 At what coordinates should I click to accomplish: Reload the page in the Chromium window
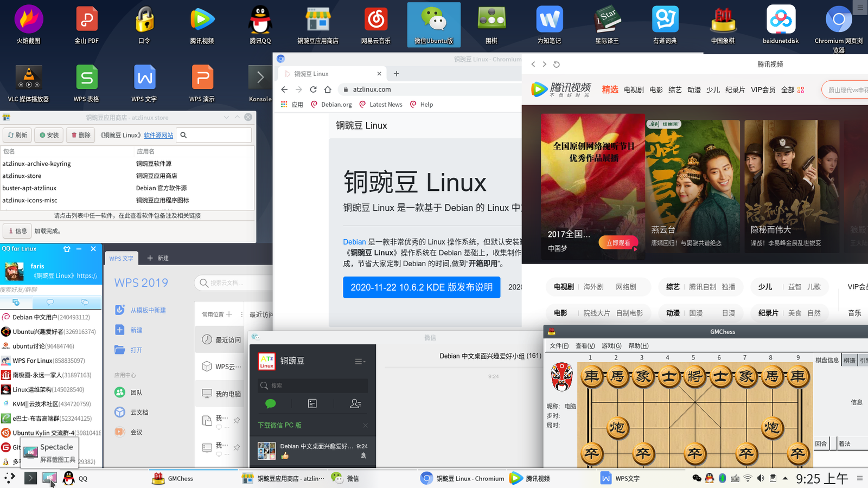pyautogui.click(x=313, y=89)
